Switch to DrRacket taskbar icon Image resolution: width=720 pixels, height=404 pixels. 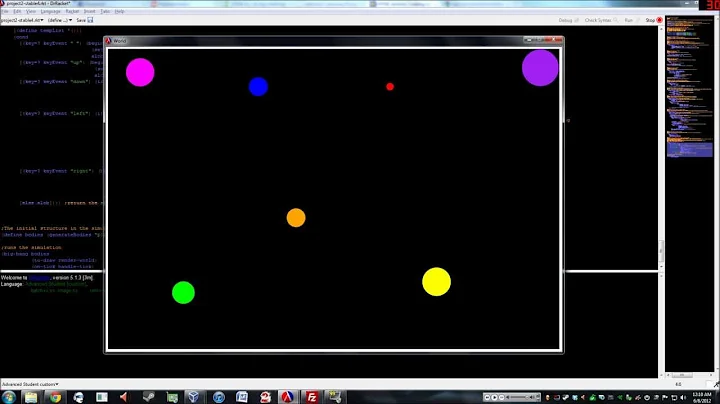coord(287,397)
